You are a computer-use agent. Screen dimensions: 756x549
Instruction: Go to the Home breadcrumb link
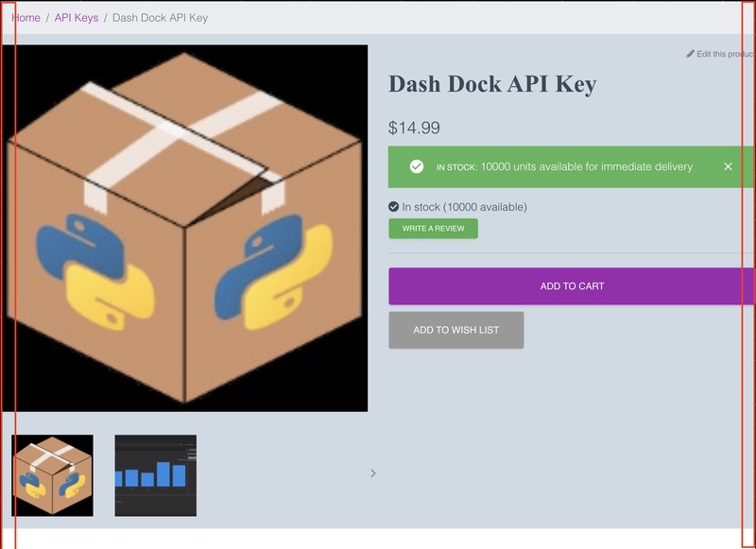[x=26, y=18]
